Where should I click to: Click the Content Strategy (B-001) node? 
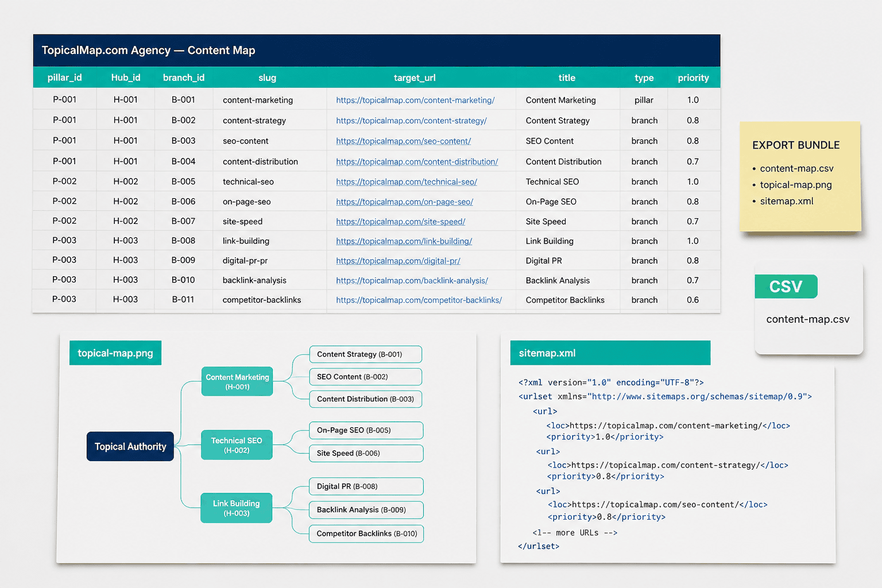point(366,354)
